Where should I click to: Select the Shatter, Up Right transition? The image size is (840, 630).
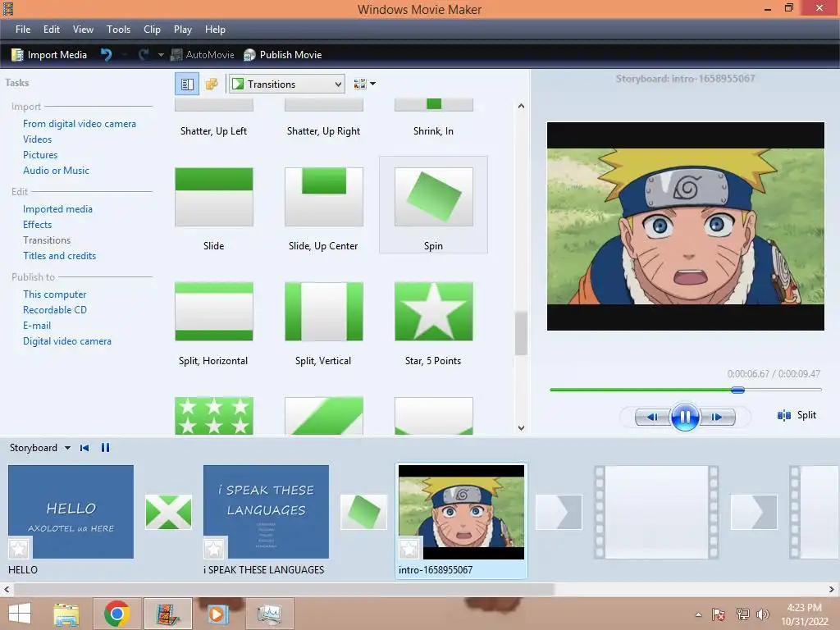point(323,116)
